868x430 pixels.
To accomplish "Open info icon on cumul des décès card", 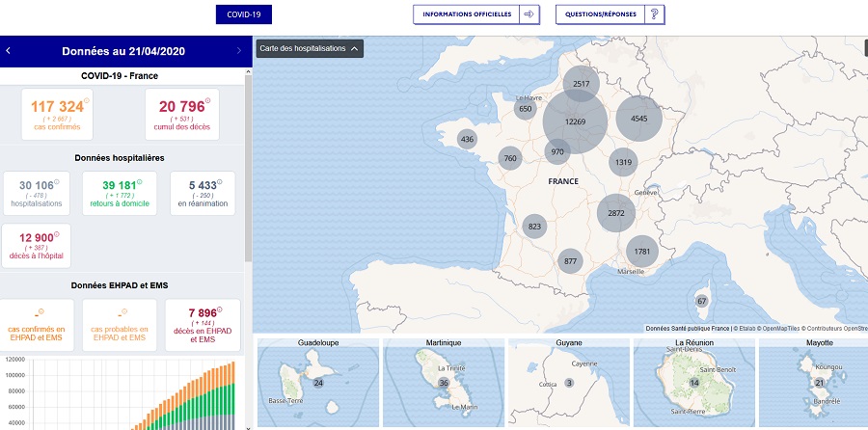I will pos(206,101).
